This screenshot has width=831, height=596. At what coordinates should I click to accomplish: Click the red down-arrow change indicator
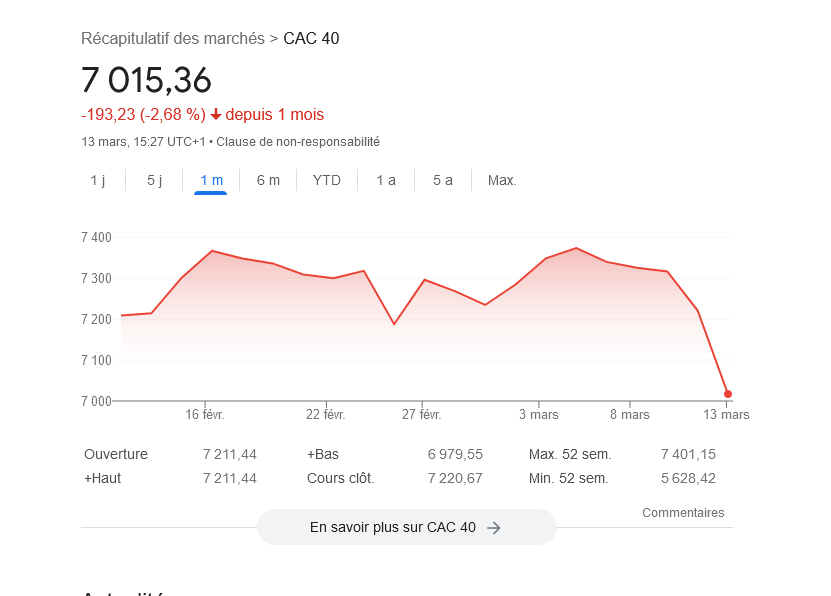(216, 114)
